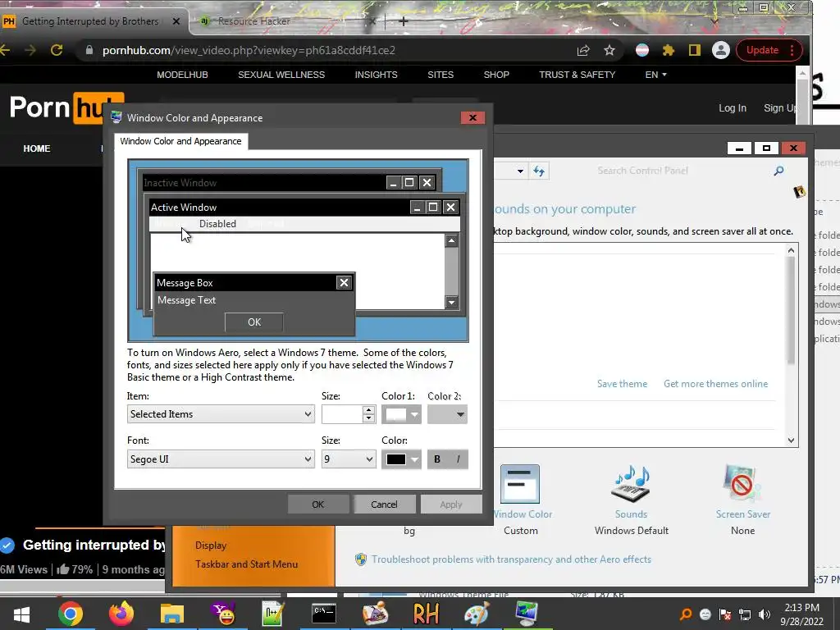Reload the page in Chrome
The image size is (840, 630).
[57, 50]
